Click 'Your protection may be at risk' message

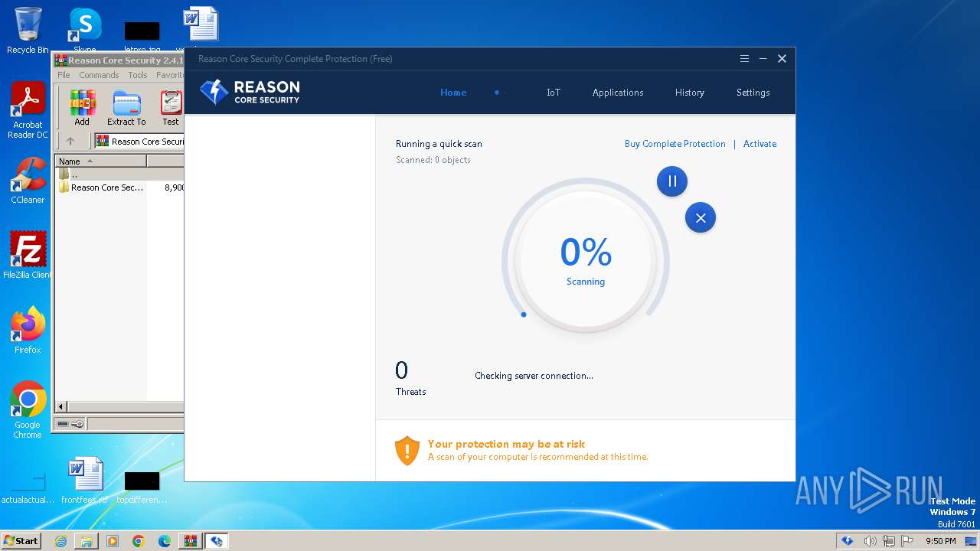coord(506,444)
